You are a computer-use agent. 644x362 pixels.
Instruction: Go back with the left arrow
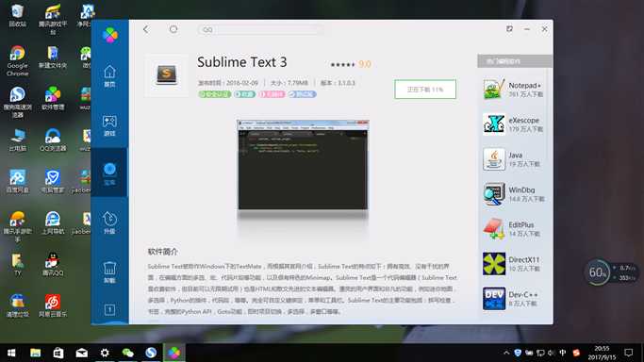click(x=146, y=29)
